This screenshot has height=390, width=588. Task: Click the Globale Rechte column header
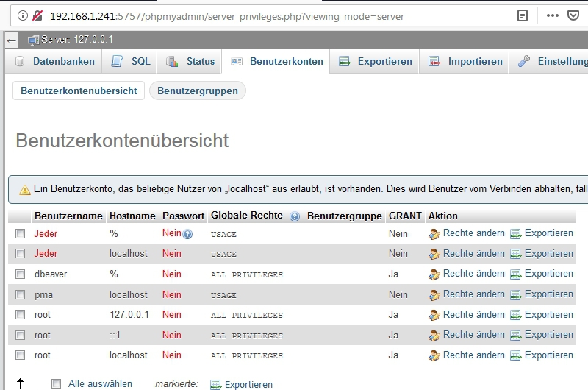(247, 216)
